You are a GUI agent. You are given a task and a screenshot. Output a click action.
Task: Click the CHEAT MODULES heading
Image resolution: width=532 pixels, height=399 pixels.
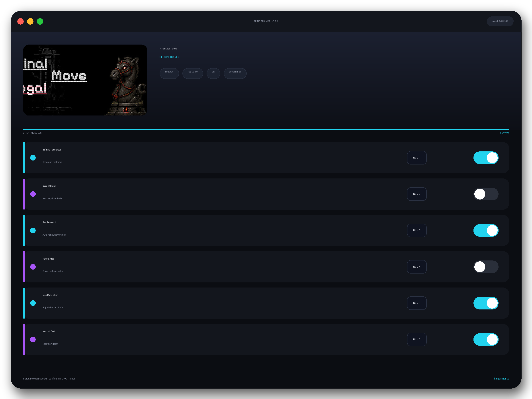32,133
